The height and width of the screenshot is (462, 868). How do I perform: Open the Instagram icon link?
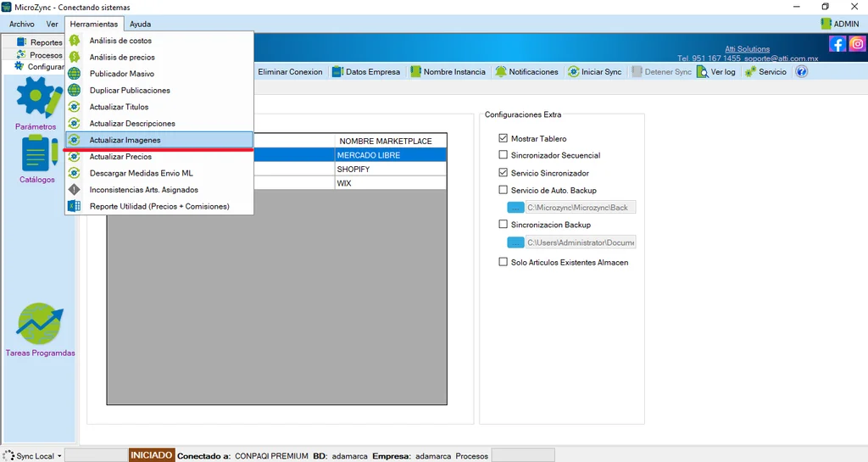pyautogui.click(x=857, y=44)
